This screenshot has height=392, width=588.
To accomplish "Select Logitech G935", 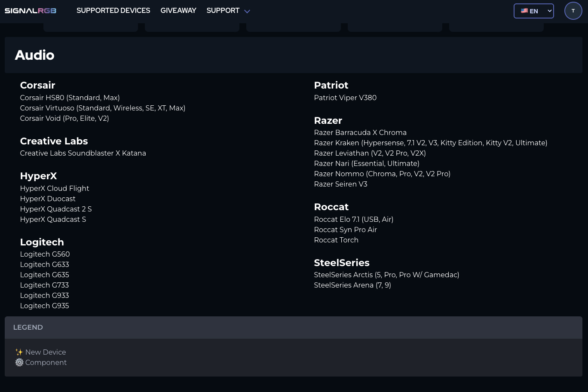I will click(45, 306).
